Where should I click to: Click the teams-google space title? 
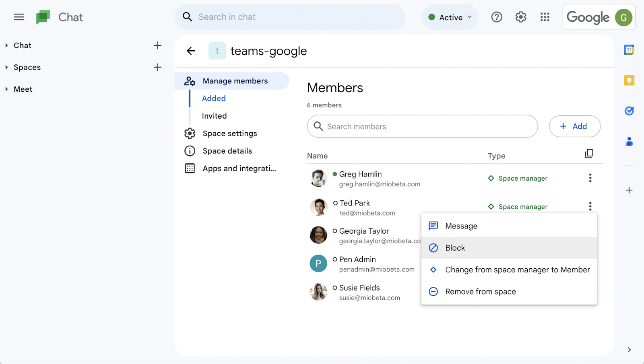point(268,51)
